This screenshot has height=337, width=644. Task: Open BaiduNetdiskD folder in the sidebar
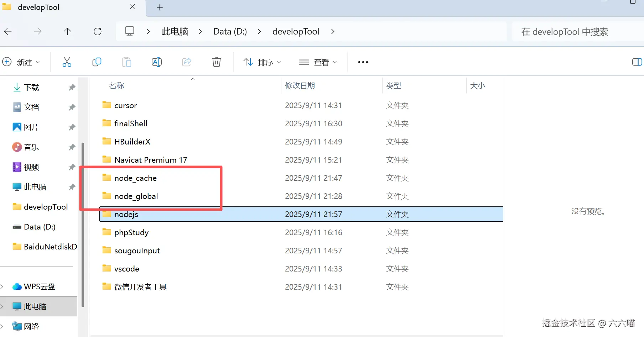pos(45,247)
